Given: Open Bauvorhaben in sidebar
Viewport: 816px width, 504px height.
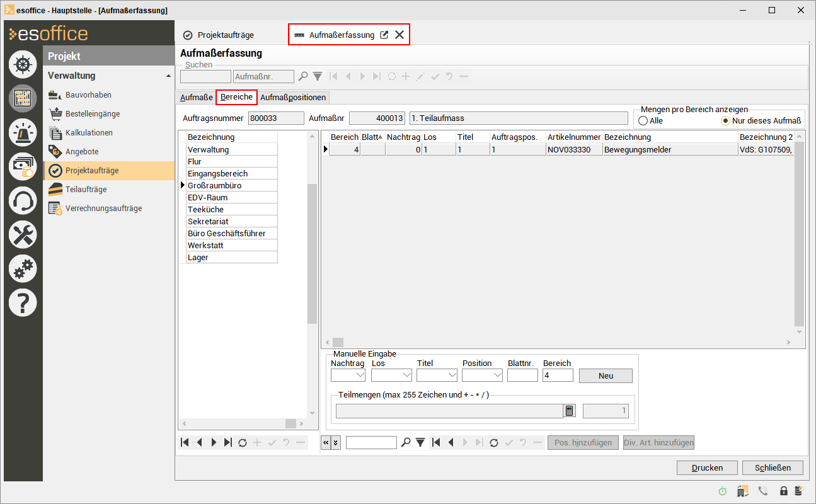Looking at the screenshot, I should tap(88, 95).
